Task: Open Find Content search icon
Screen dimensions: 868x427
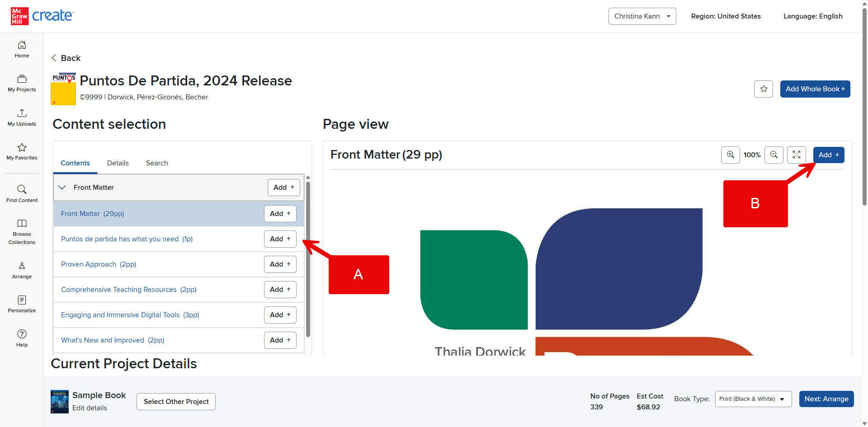Action: pyautogui.click(x=22, y=194)
